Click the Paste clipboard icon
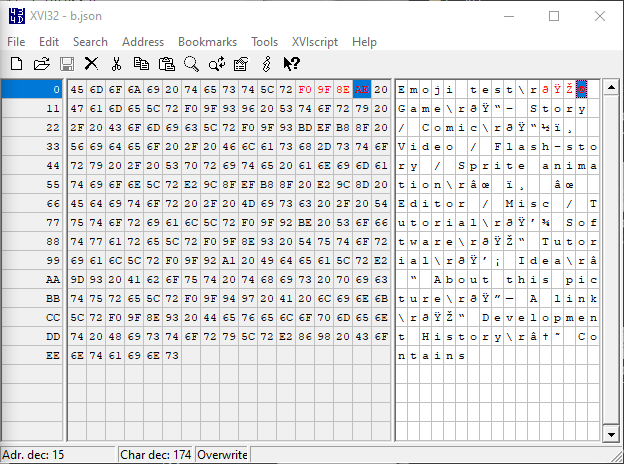Screen dimensions: 624x464 pyautogui.click(x=166, y=64)
